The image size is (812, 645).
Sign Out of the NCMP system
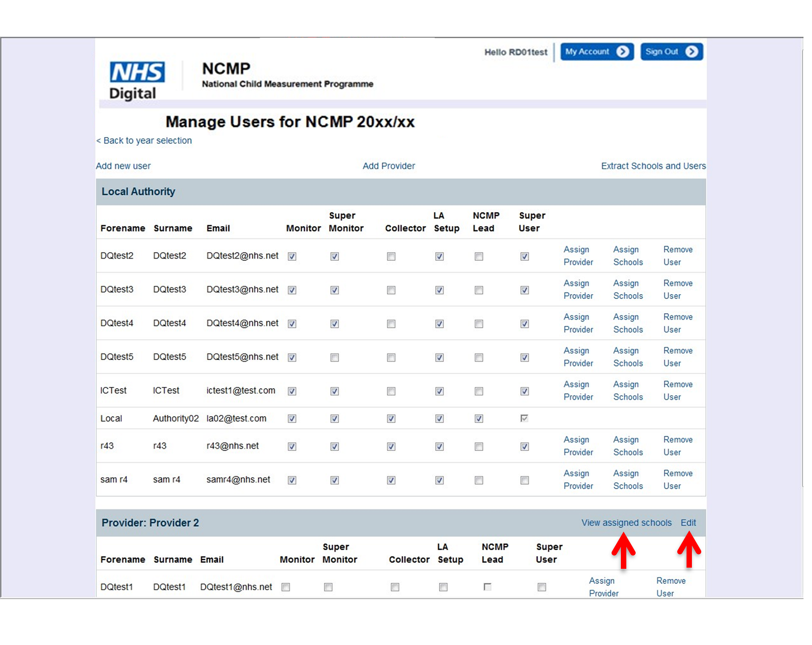tap(671, 52)
